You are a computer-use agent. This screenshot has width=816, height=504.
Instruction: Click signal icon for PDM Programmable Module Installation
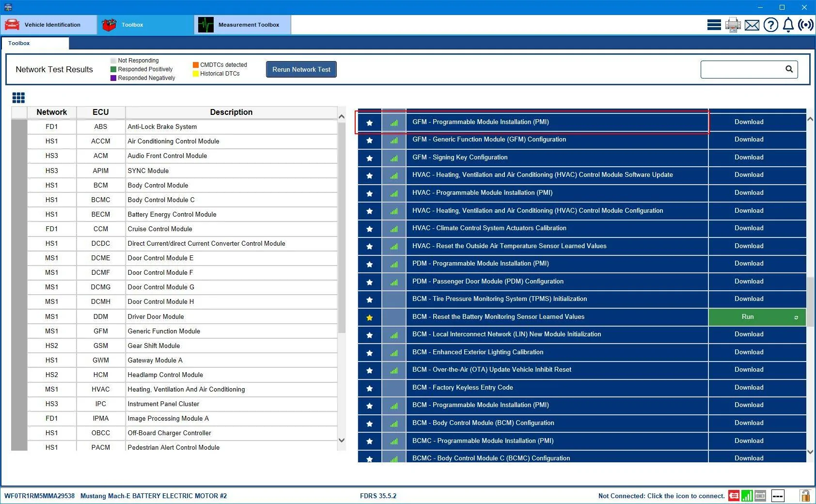(394, 264)
